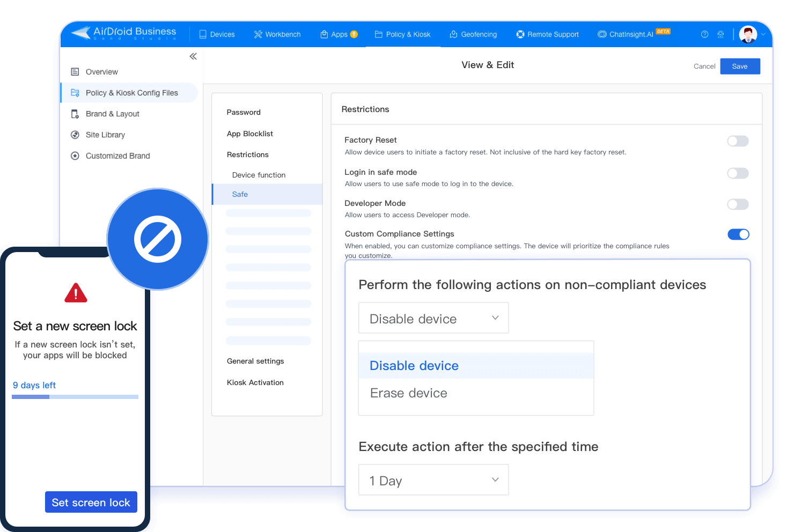Disable Custom Compliance Settings
Image resolution: width=794 pixels, height=532 pixels.
(739, 234)
